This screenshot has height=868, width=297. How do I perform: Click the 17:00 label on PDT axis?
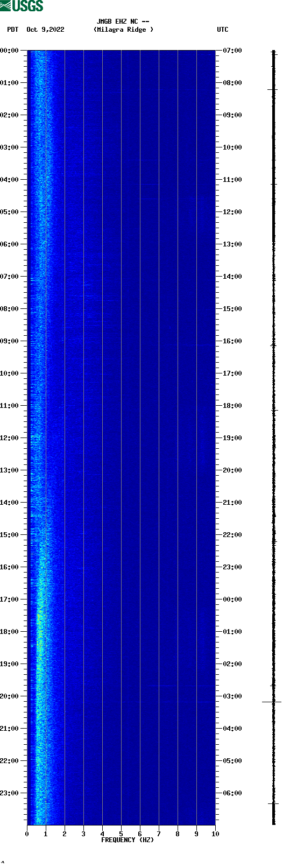point(10,599)
